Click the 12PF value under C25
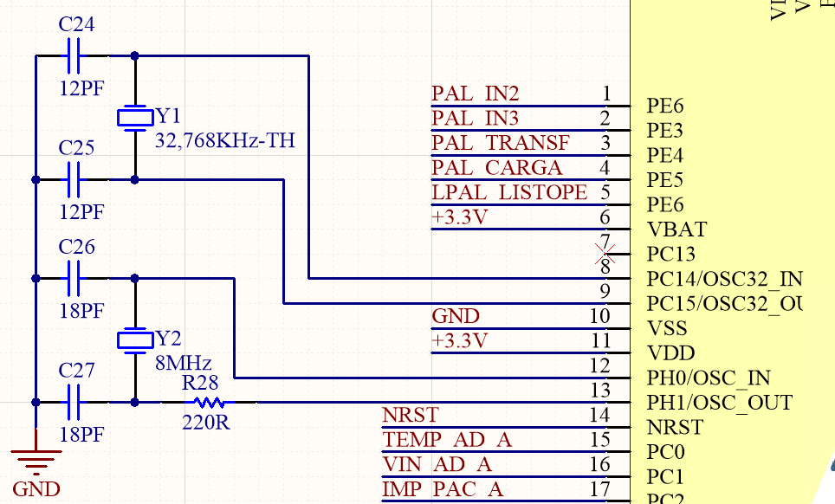This screenshot has width=835, height=504. [81, 212]
